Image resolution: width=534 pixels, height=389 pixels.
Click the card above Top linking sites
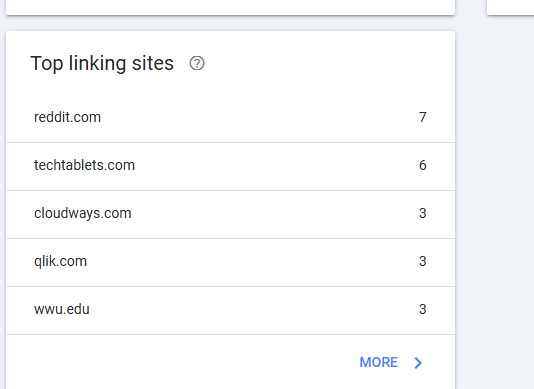(231, 7)
